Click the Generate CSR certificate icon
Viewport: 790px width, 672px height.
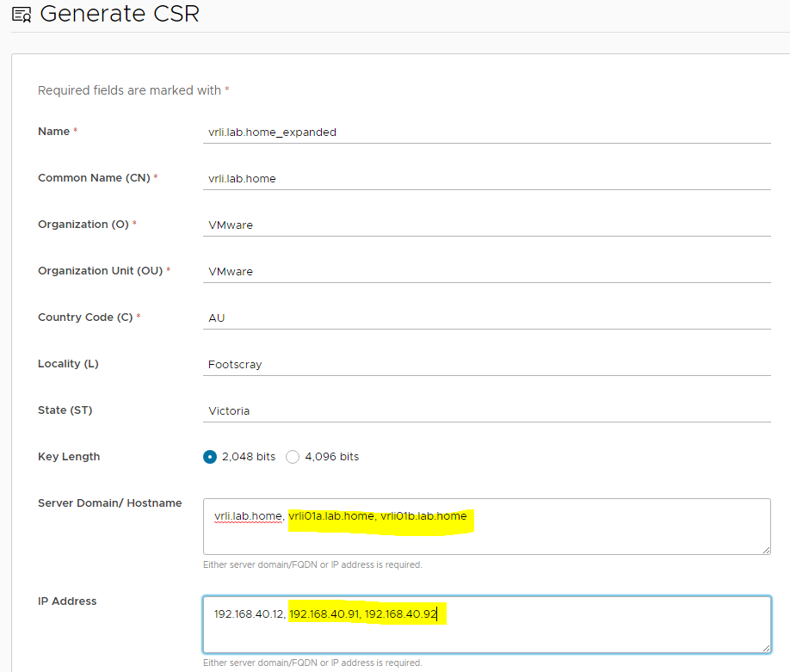pyautogui.click(x=22, y=15)
